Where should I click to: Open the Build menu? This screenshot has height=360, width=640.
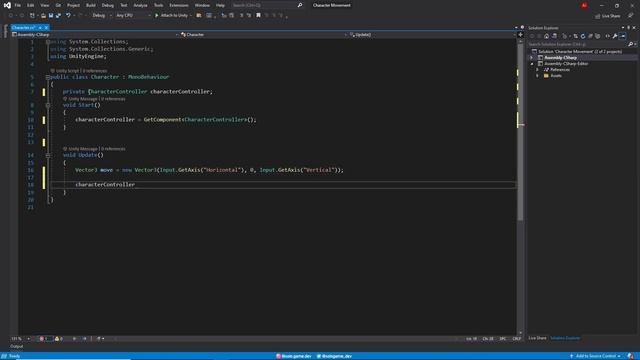coord(91,5)
